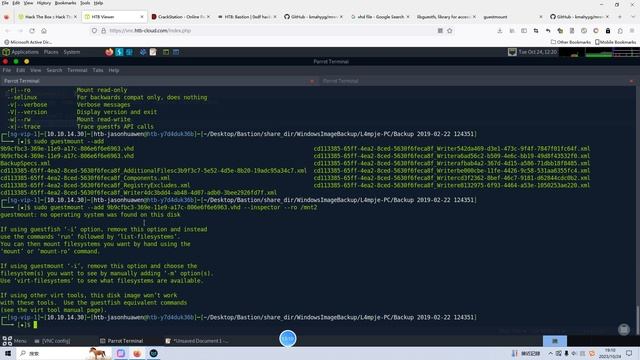Screen dimensions: 640x360
Task: Open the Parrot Applications menu
Action: pos(20,52)
